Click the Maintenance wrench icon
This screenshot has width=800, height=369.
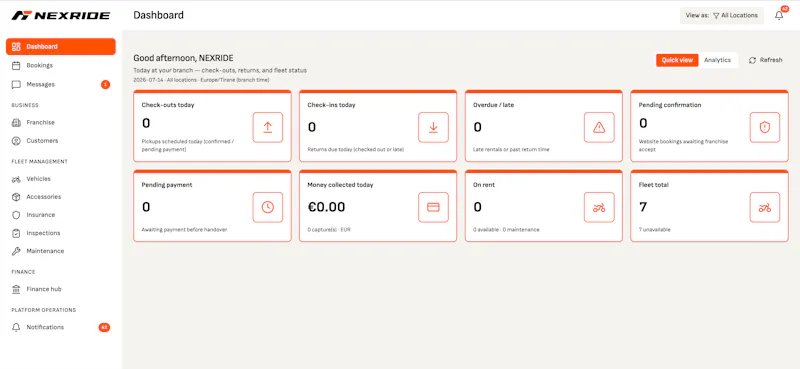16,251
